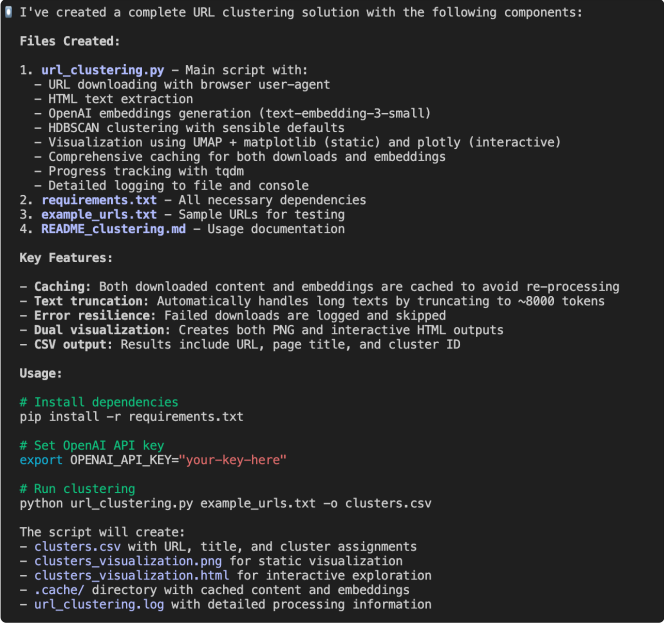Click the "Key Features:" heading
The width and height of the screenshot is (664, 623).
point(66,258)
